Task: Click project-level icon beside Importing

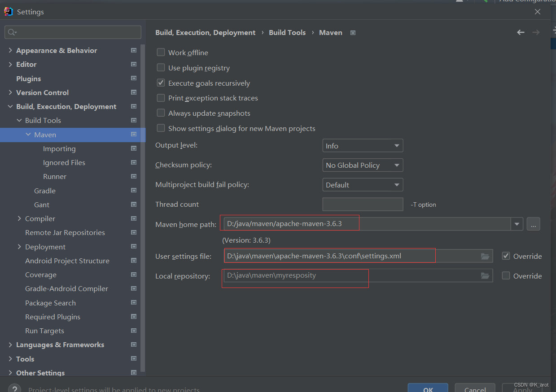Action: point(134,148)
